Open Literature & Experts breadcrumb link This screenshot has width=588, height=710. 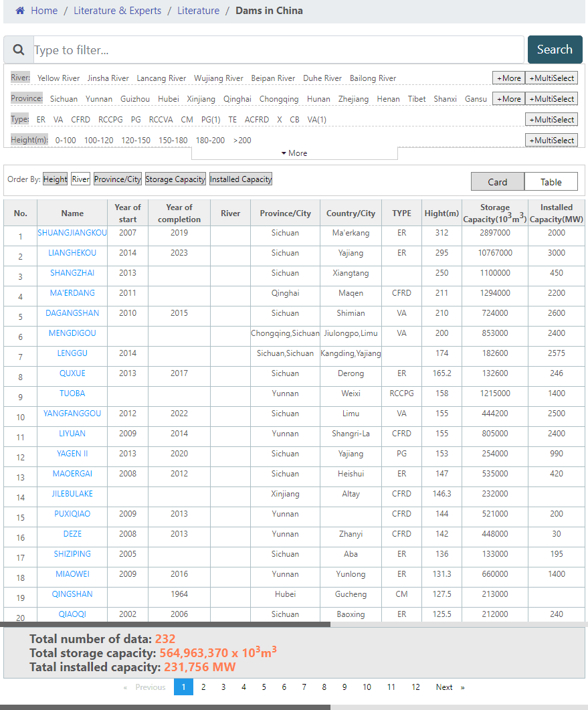(x=117, y=11)
